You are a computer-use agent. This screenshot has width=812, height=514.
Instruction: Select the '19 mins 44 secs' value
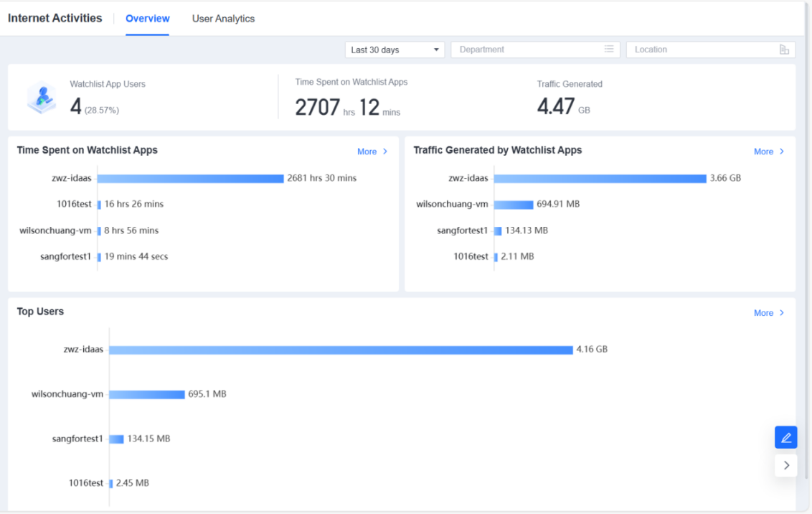click(x=136, y=256)
